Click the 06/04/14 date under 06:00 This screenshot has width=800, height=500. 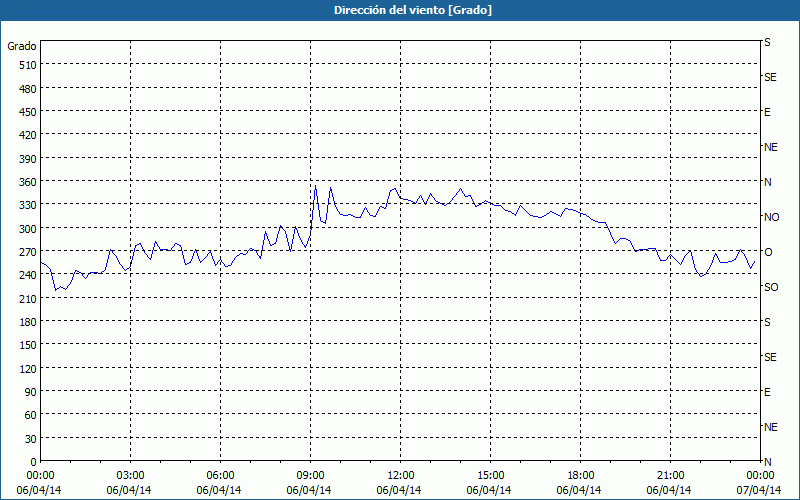click(219, 490)
